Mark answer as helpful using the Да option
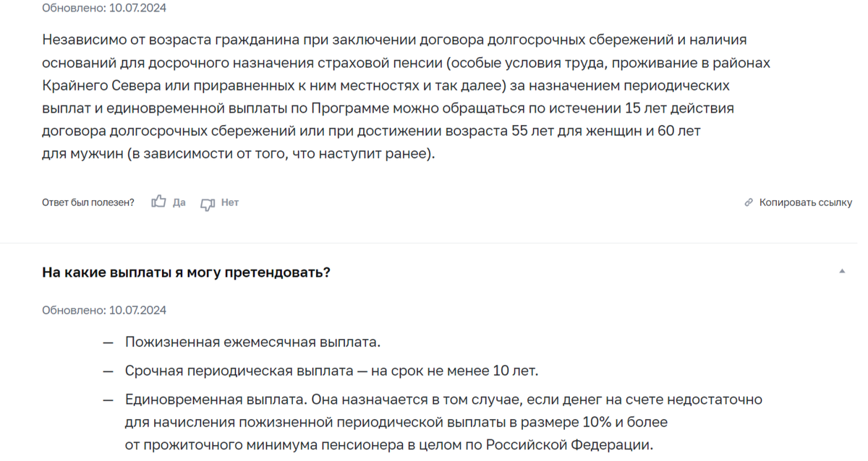The height and width of the screenshot is (461, 868). click(179, 202)
